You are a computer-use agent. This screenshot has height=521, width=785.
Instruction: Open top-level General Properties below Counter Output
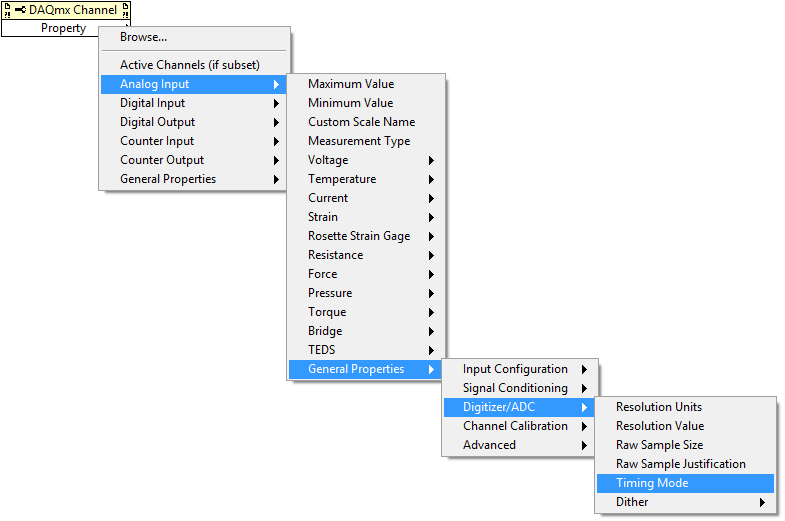tap(194, 179)
